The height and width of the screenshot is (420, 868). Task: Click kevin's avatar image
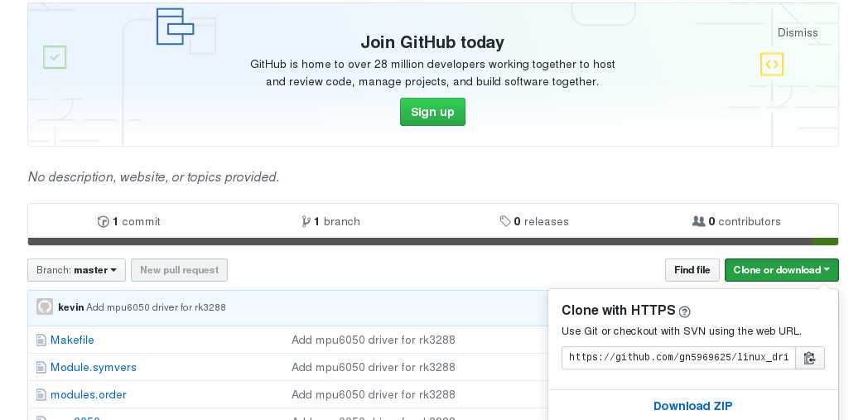point(45,307)
